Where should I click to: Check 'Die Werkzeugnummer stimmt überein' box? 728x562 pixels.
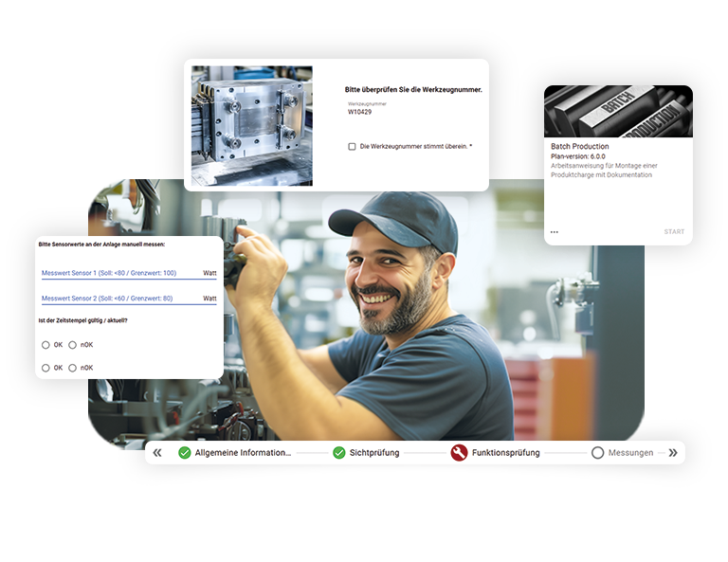(352, 147)
